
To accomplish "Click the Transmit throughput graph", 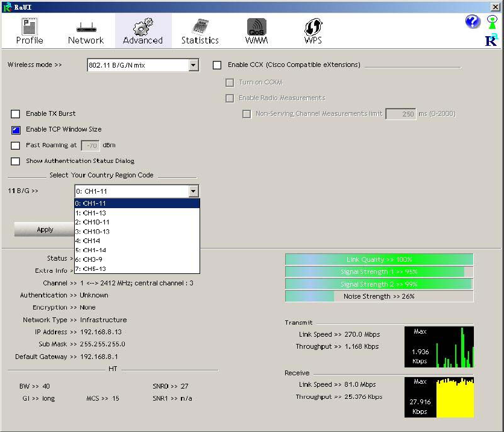I will [x=439, y=347].
